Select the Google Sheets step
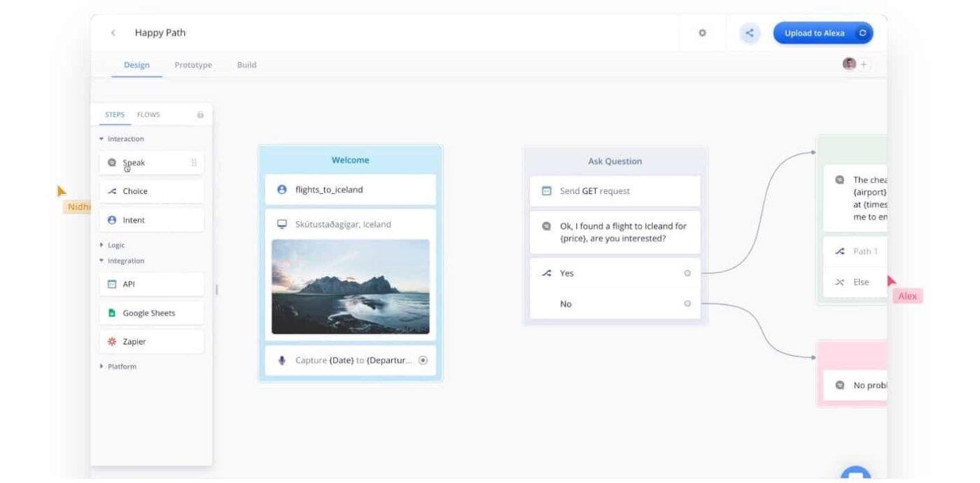 pos(151,313)
